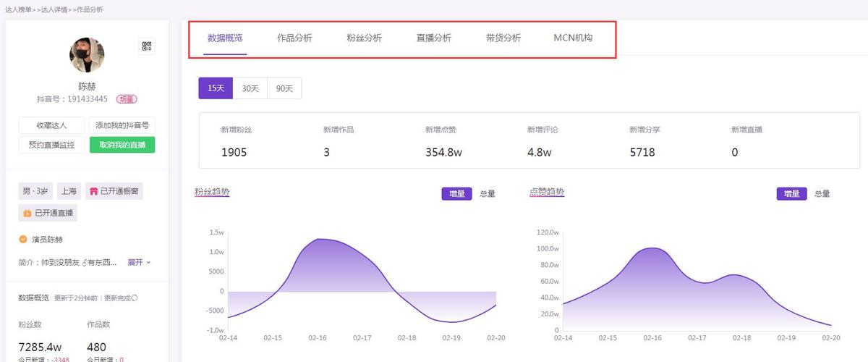Click the 数据概览 heading in the left panel
This screenshot has height=362, width=868.
34,298
